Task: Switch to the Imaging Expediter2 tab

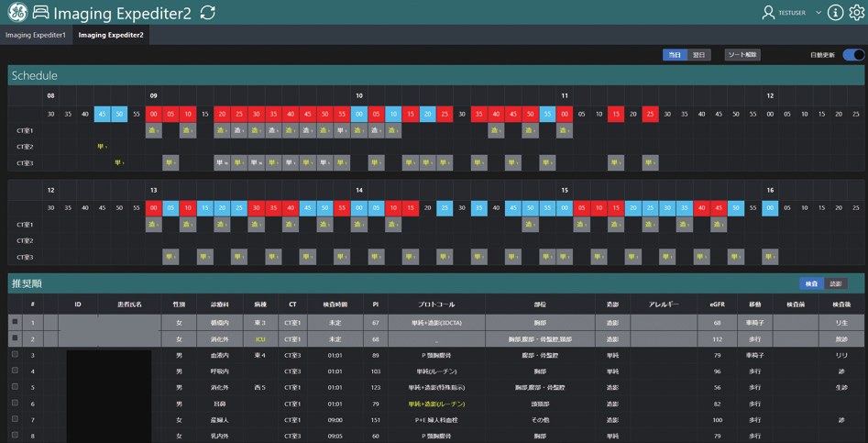Action: pos(111,35)
